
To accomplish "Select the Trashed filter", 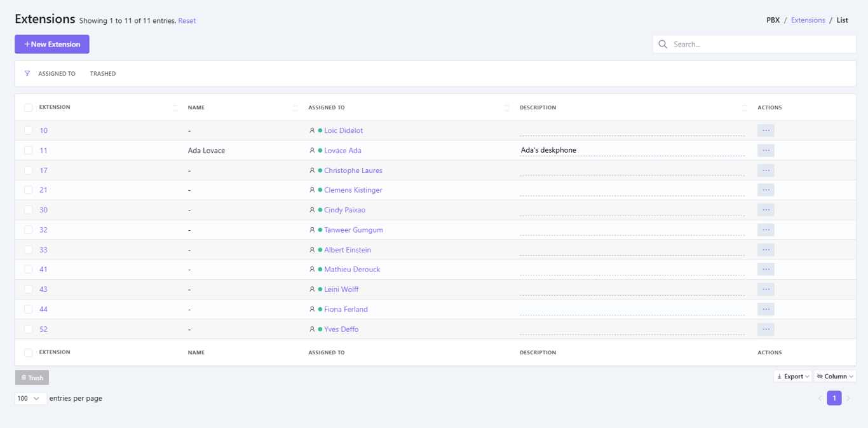I will pyautogui.click(x=103, y=74).
